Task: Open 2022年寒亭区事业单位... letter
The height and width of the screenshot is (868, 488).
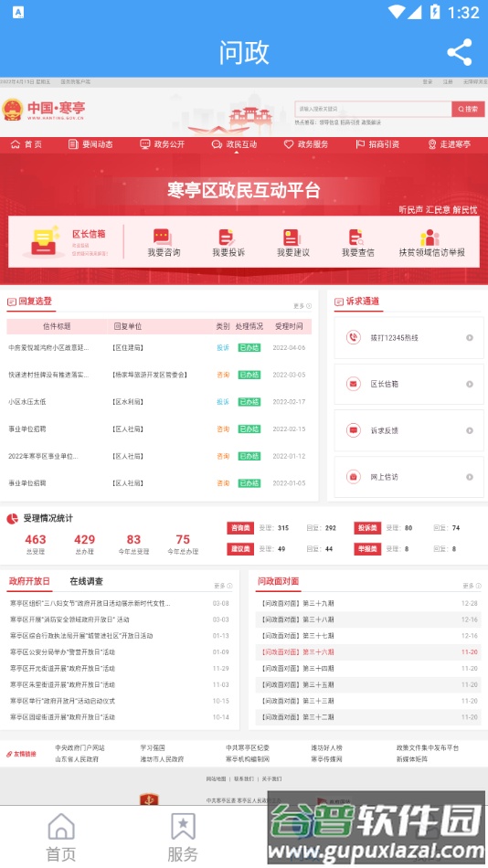Action: click(43, 456)
